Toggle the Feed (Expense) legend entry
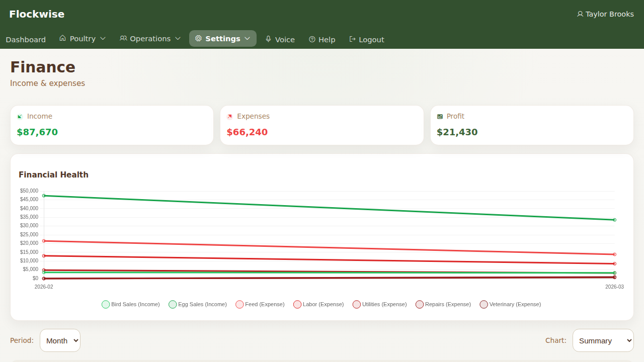 coord(260,304)
